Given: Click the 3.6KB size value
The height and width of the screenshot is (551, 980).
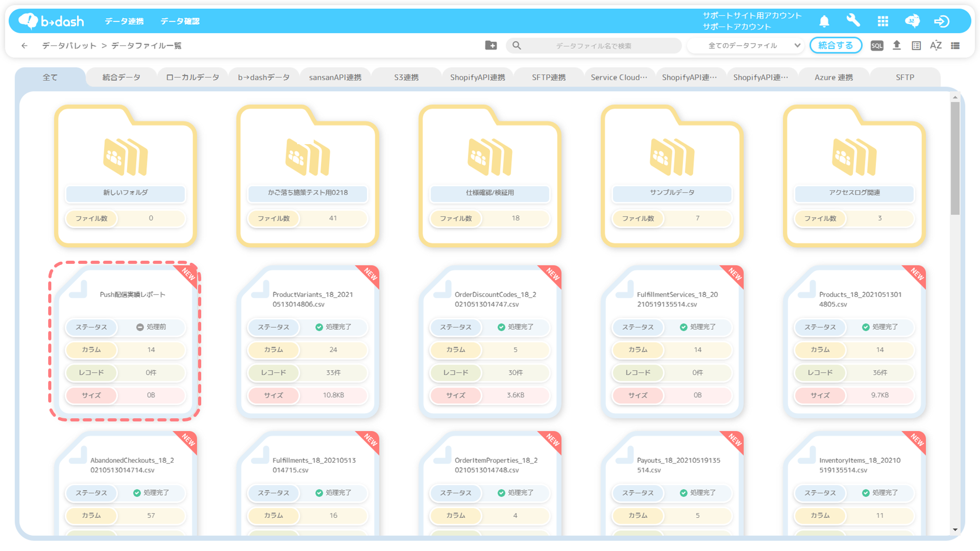Looking at the screenshot, I should [515, 395].
